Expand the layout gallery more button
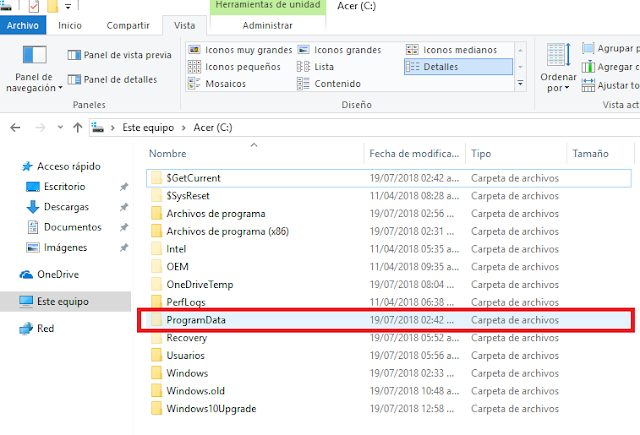 [x=520, y=83]
